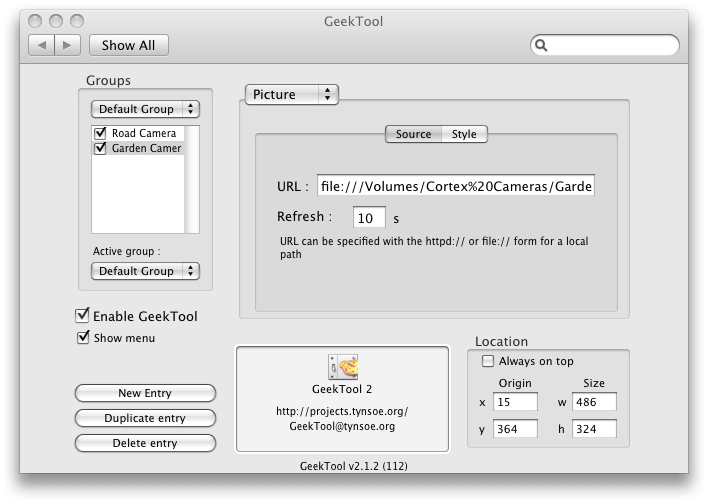Uncheck the Garden Camer entry checkbox

(x=100, y=148)
